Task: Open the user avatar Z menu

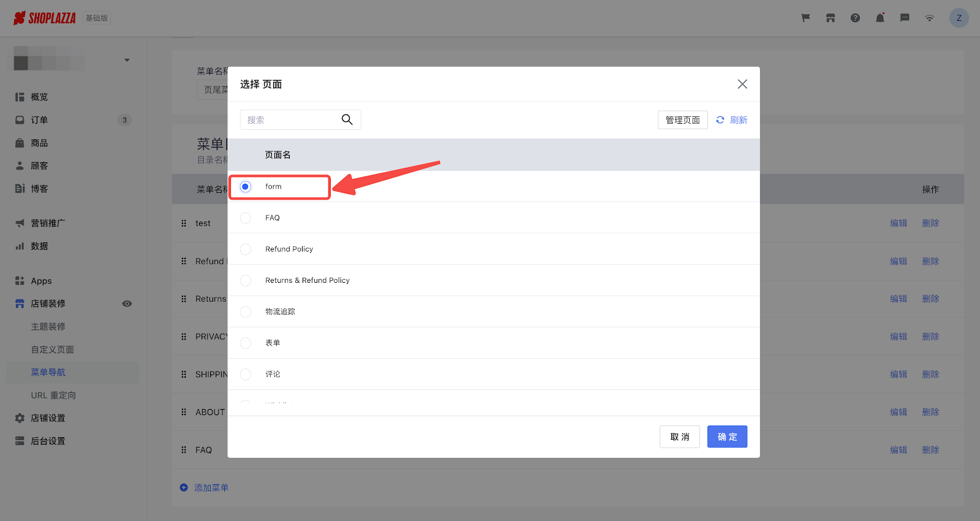Action: [959, 18]
